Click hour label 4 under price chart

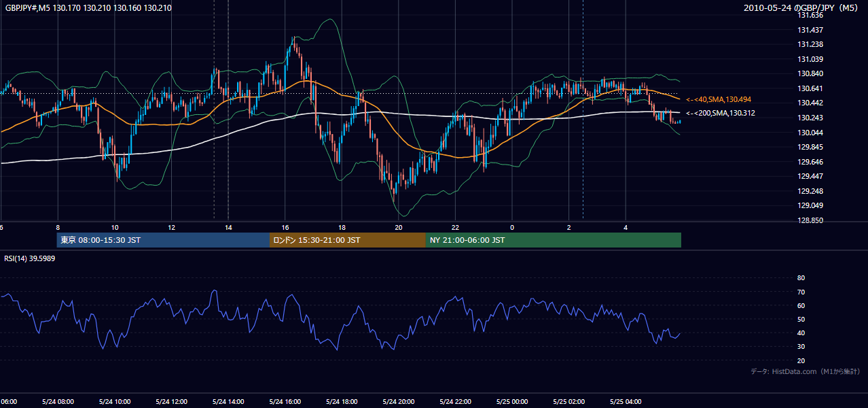click(x=626, y=228)
